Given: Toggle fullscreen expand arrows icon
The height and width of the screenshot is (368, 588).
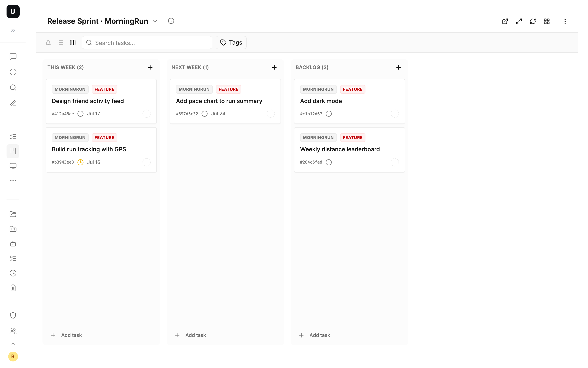Looking at the screenshot, I should click(x=519, y=21).
